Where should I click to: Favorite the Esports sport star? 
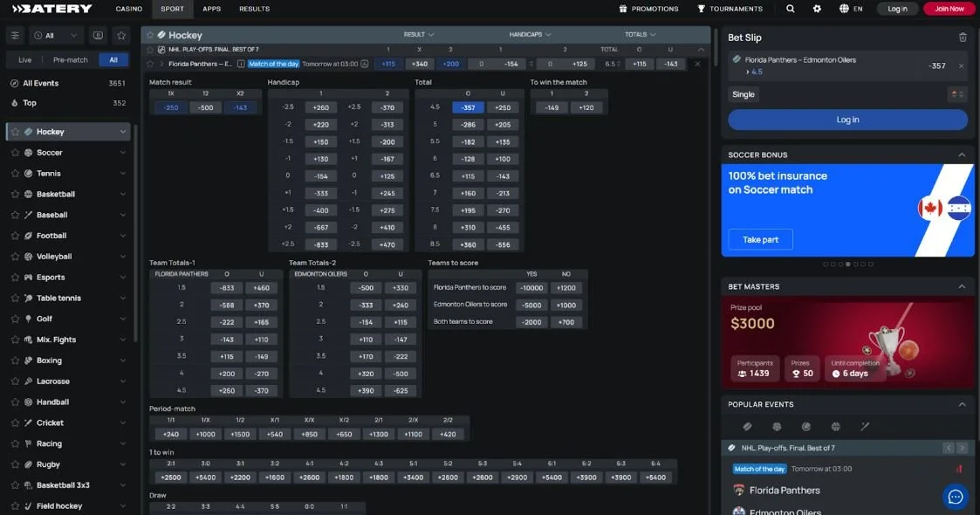pyautogui.click(x=15, y=278)
